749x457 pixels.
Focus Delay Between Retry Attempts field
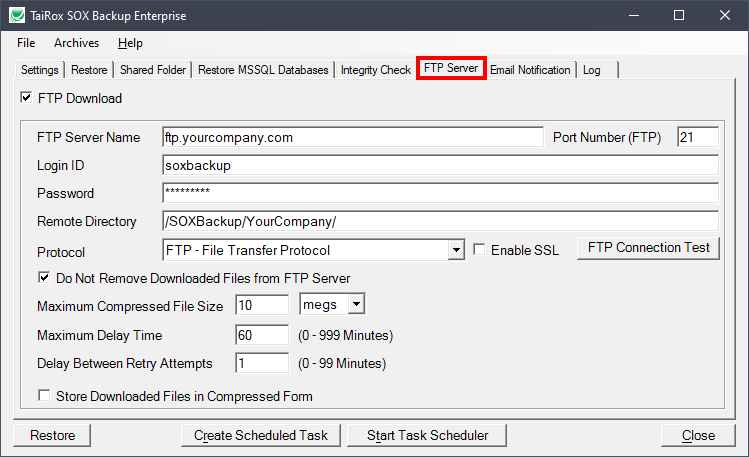coord(262,363)
